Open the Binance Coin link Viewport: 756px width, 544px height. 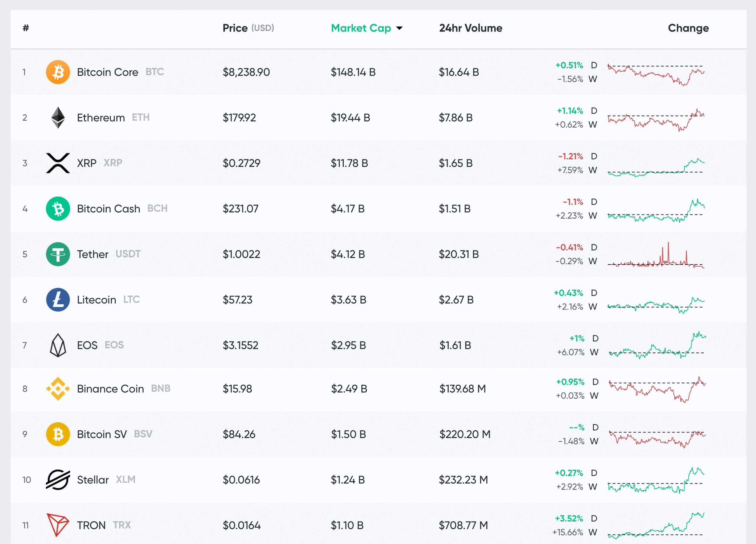pyautogui.click(x=111, y=389)
